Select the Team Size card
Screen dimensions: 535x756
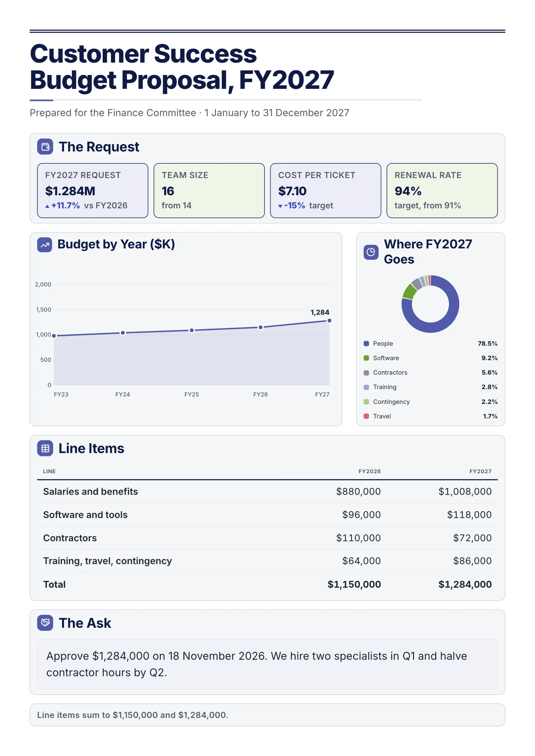click(x=209, y=191)
